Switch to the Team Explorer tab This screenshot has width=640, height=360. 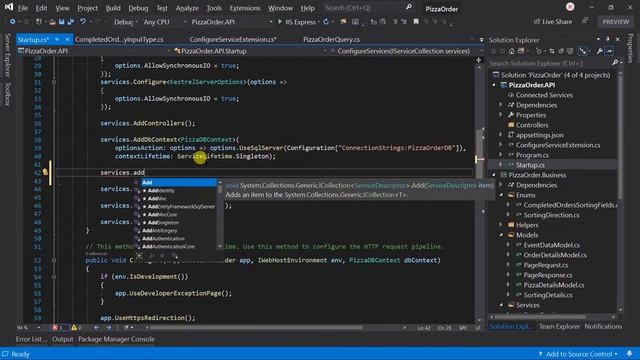click(559, 327)
